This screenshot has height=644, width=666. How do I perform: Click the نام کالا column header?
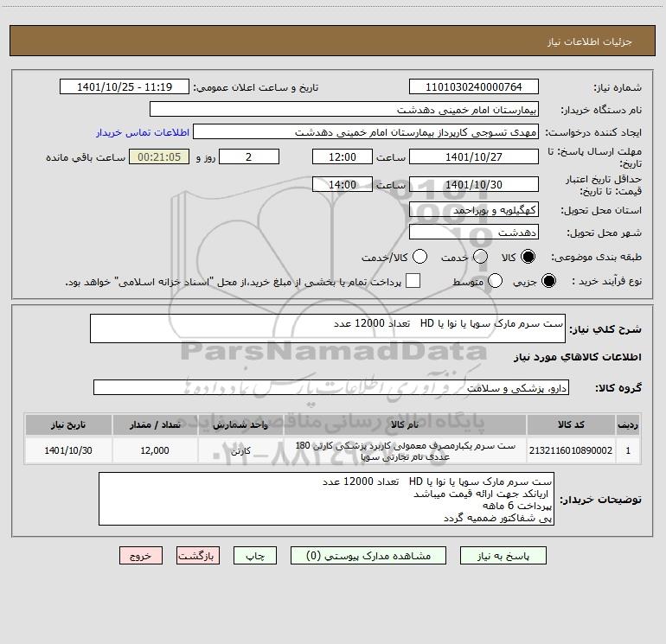pos(405,424)
